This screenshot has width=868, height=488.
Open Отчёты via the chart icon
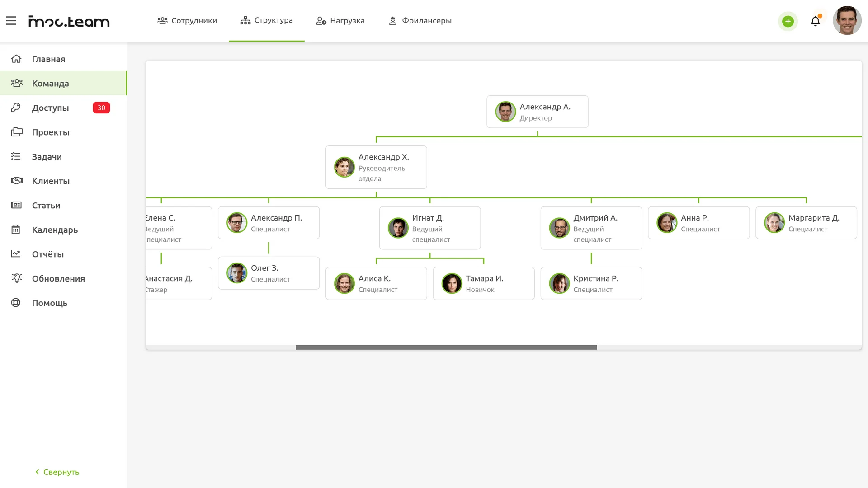click(x=16, y=254)
